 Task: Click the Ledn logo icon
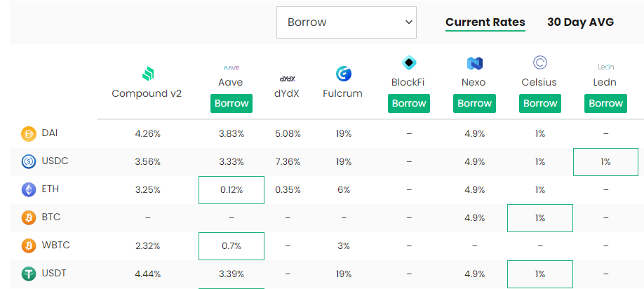coord(606,67)
